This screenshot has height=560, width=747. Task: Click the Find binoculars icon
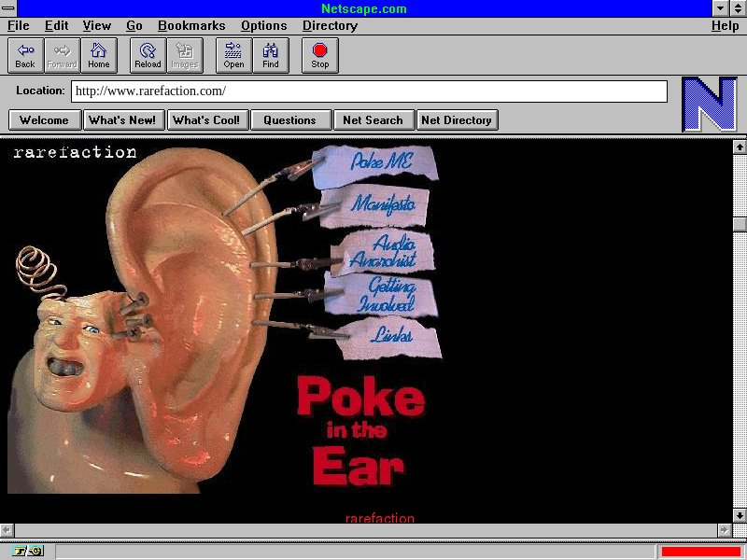click(271, 55)
